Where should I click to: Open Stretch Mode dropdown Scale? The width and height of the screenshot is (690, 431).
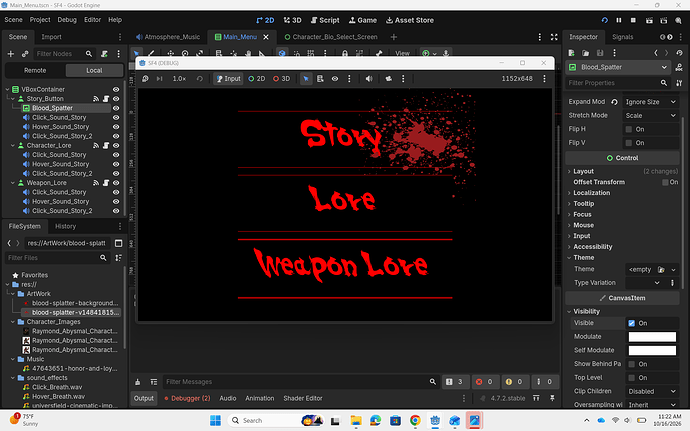click(x=650, y=115)
